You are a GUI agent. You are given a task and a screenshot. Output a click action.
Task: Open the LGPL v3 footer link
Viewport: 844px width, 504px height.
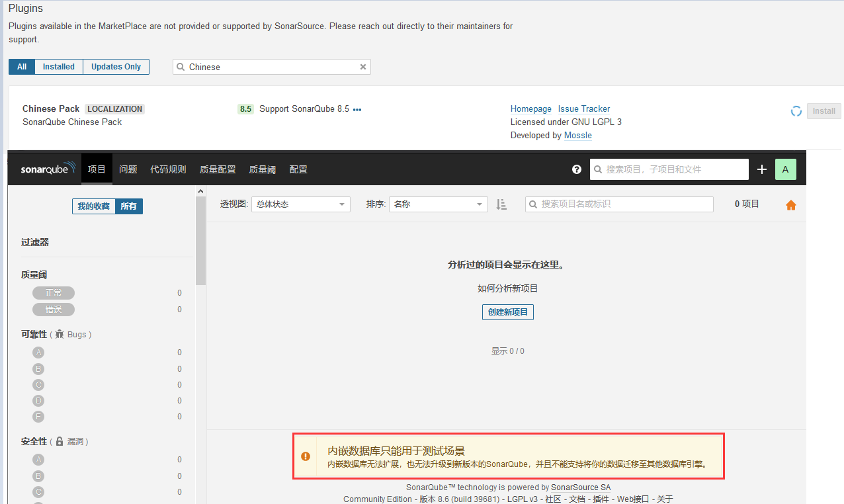coord(522,499)
